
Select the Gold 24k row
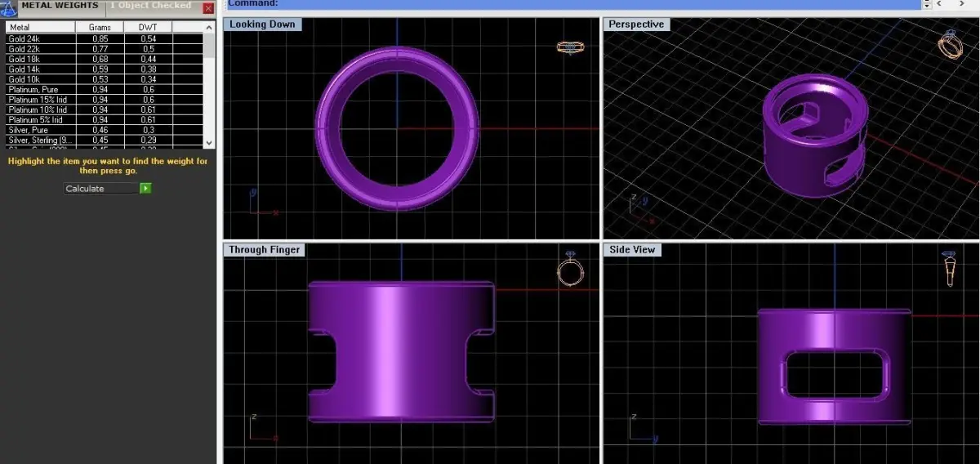[105, 38]
